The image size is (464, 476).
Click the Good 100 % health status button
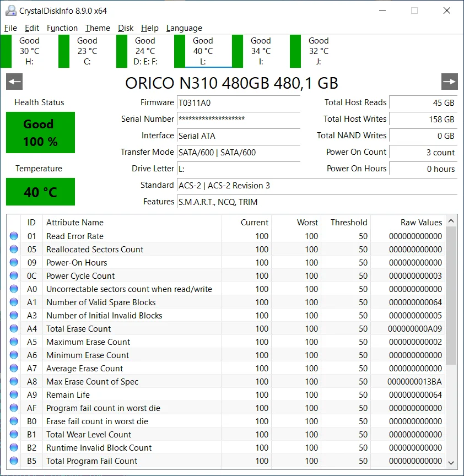[40, 132]
